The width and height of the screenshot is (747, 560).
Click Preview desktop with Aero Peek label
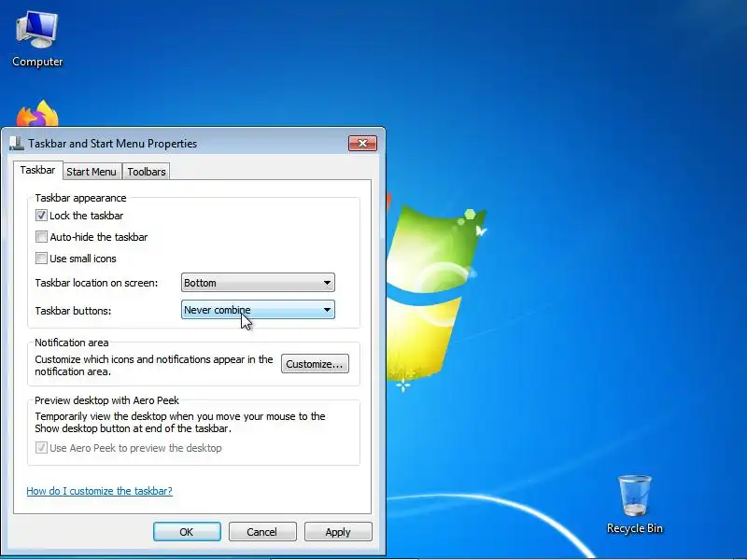click(x=106, y=400)
